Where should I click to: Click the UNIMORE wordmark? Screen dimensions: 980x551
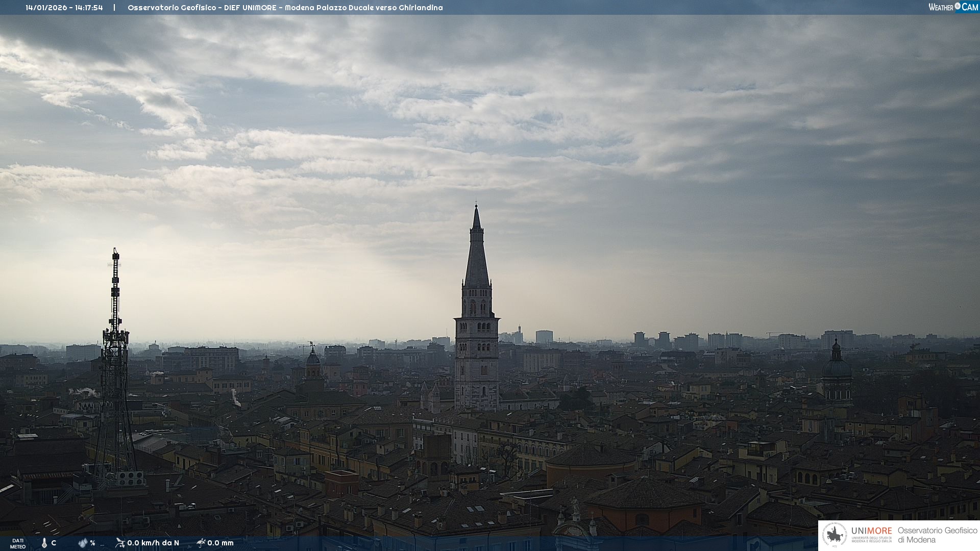point(871,531)
